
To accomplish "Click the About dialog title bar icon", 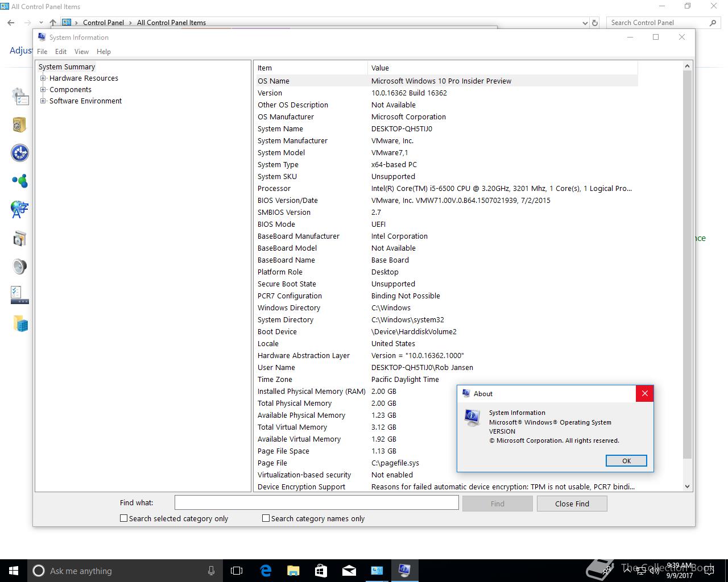I will (466, 393).
